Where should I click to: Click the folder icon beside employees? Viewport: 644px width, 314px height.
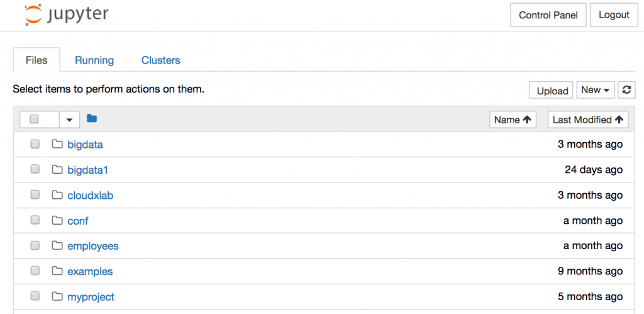pyautogui.click(x=57, y=246)
